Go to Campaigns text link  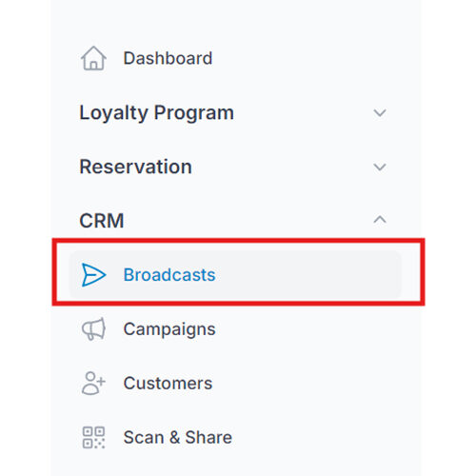(x=169, y=329)
